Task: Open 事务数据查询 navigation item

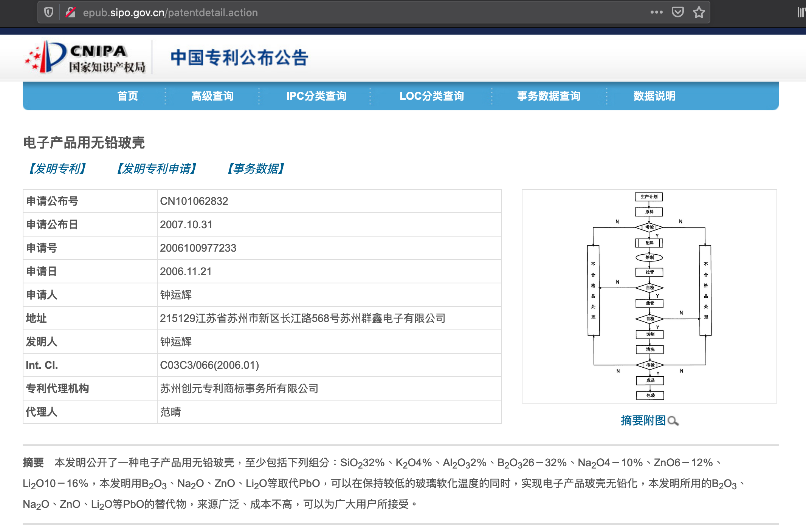Action: click(549, 96)
